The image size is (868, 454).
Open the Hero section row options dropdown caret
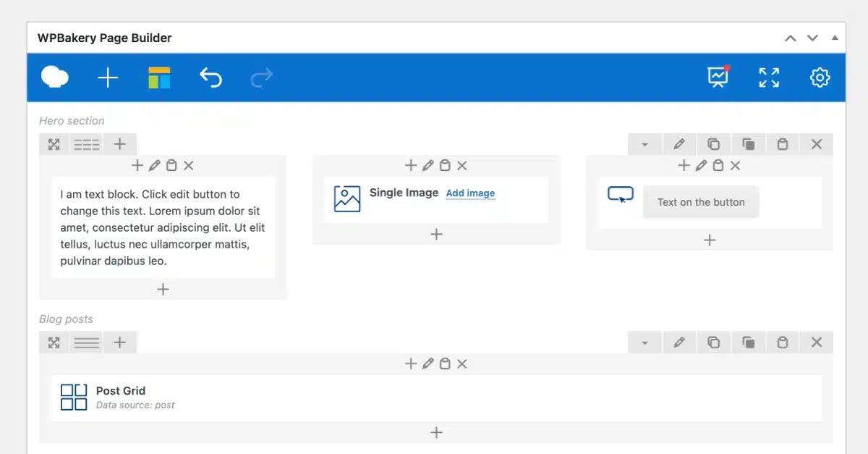tap(644, 144)
